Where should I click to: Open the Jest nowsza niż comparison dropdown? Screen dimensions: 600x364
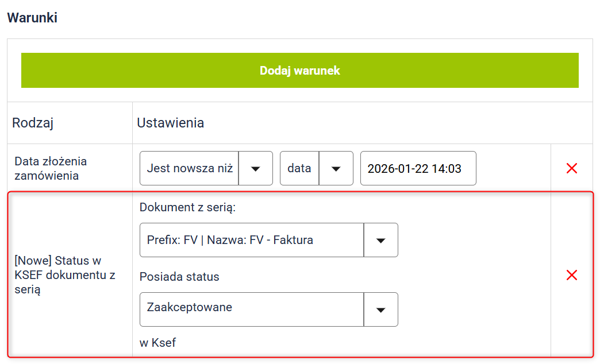(x=190, y=168)
